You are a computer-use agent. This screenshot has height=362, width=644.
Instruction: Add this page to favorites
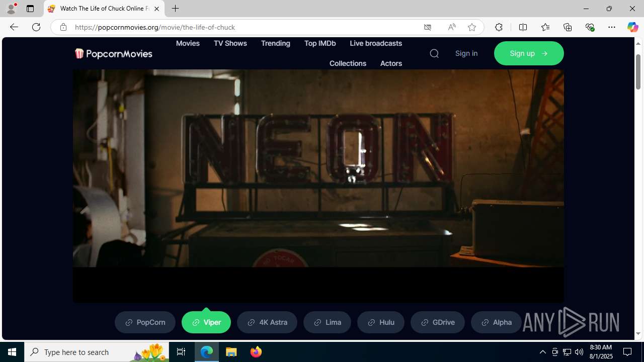[472, 27]
